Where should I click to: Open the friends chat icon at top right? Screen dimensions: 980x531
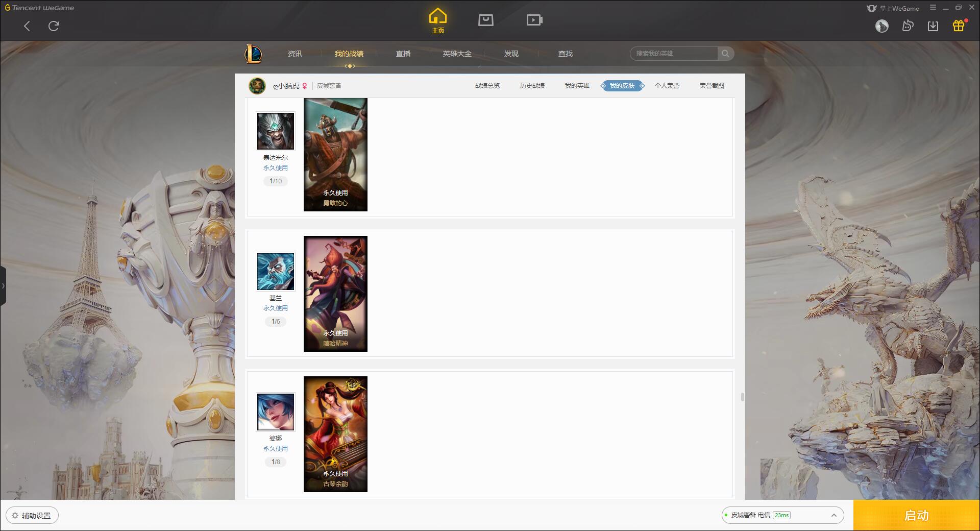click(x=908, y=26)
